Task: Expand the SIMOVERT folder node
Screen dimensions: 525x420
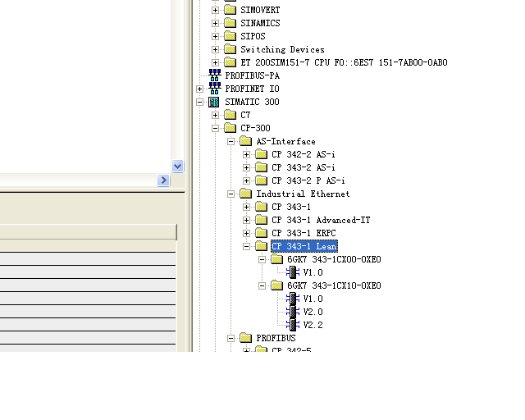Action: pyautogui.click(x=215, y=10)
